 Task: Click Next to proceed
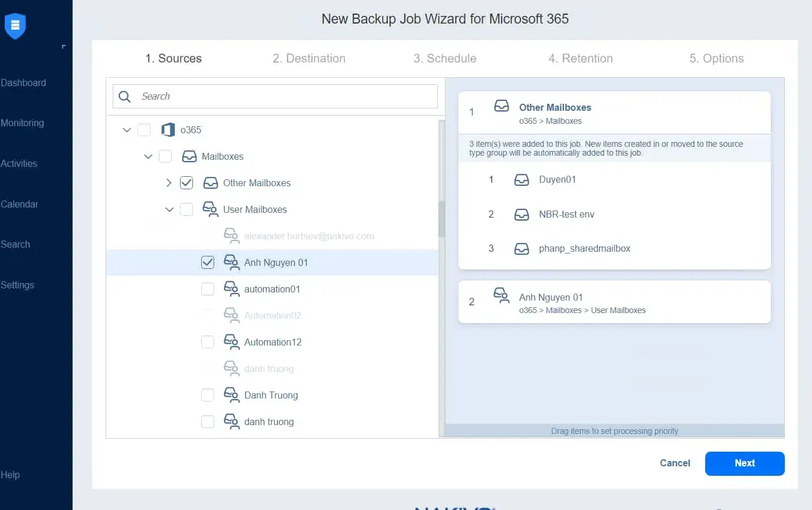coord(744,463)
